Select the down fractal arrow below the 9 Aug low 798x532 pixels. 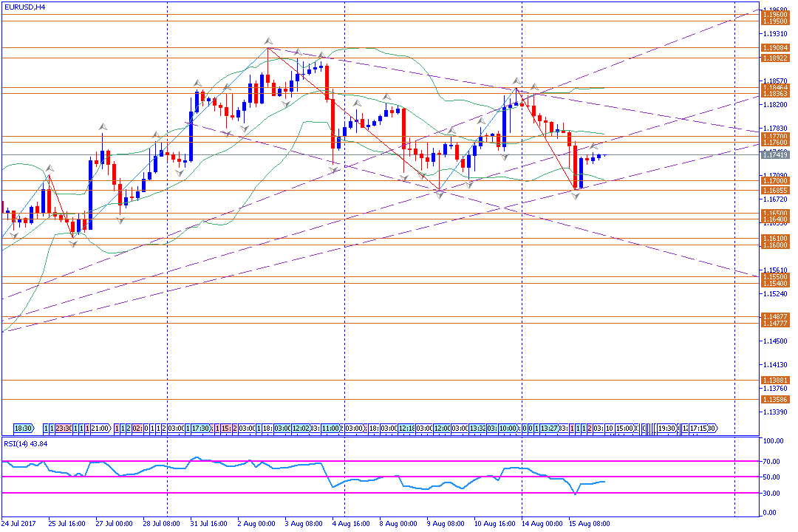(x=439, y=194)
